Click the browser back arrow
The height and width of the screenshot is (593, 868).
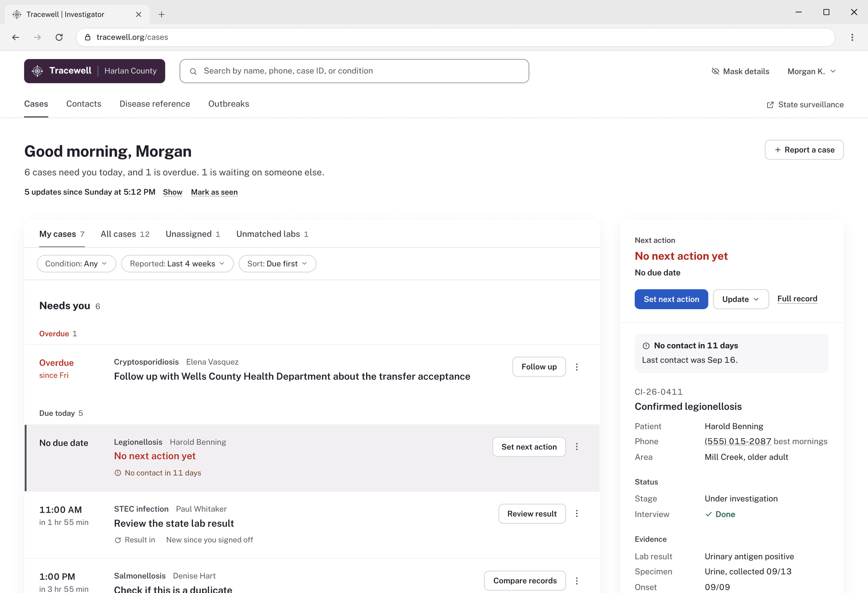tap(16, 37)
